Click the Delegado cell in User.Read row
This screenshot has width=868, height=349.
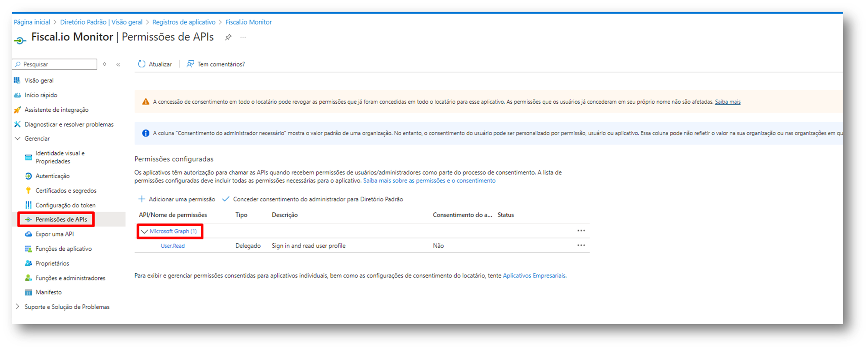(248, 246)
